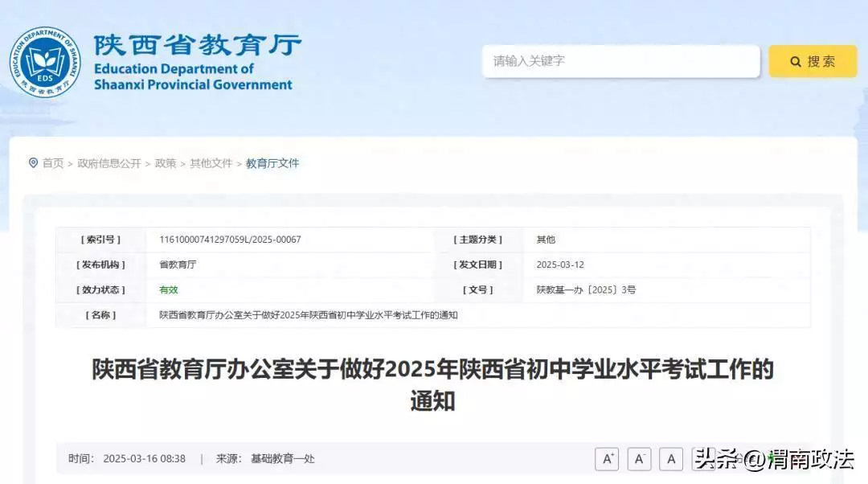Click the 2025-03-12 issue date value

coord(560,265)
